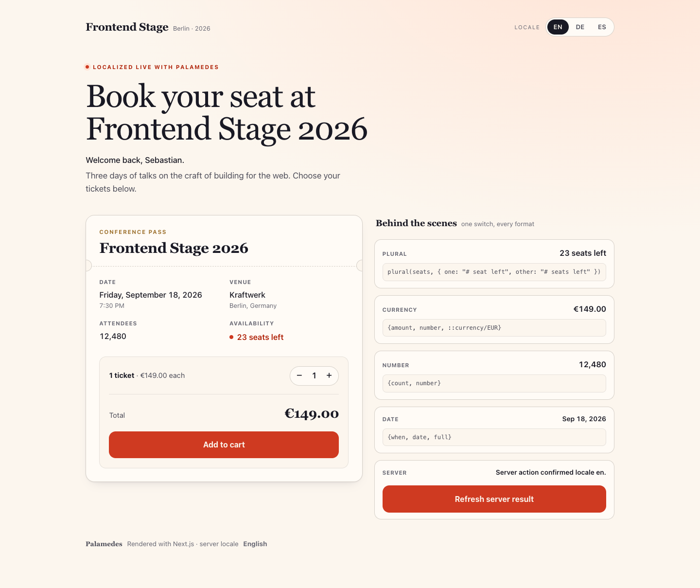Switch locale to DE
700x588 pixels.
pos(580,27)
